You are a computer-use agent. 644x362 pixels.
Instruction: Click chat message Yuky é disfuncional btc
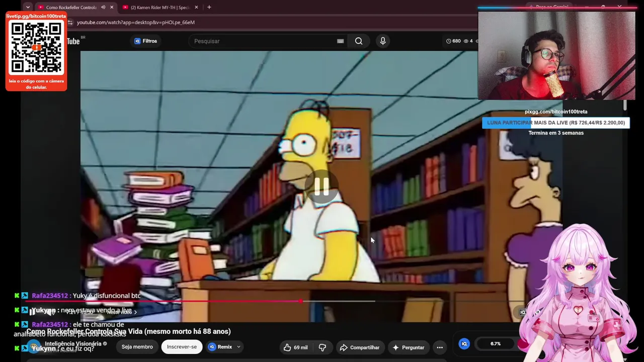pos(107,296)
